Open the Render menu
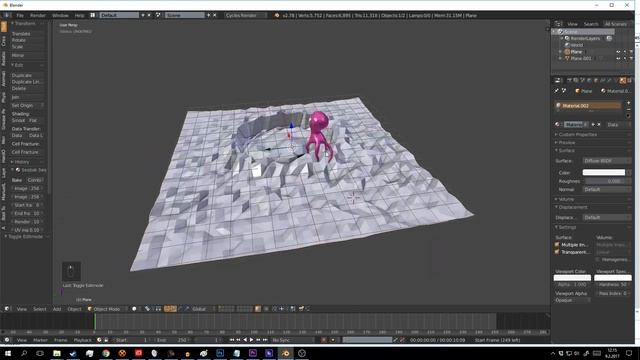 38,16
